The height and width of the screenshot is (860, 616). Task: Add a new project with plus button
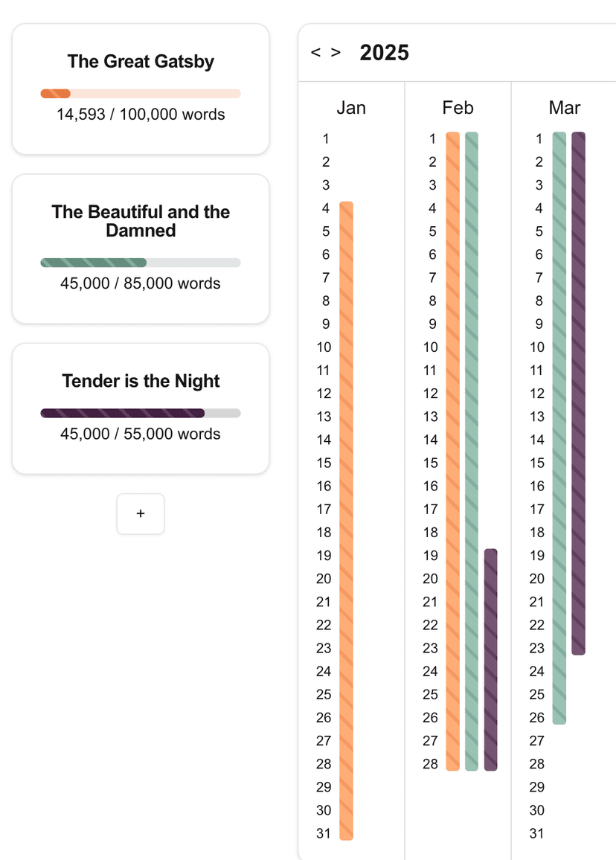point(141,514)
